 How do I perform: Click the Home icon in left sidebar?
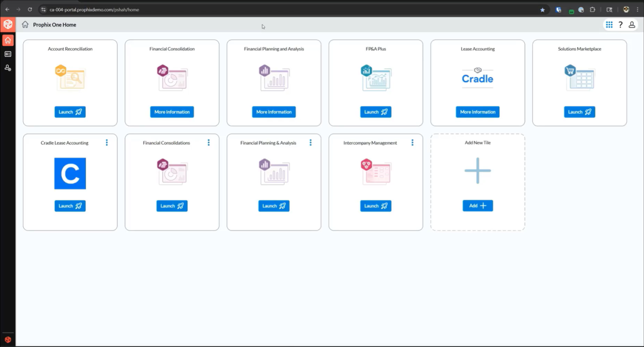[x=8, y=40]
